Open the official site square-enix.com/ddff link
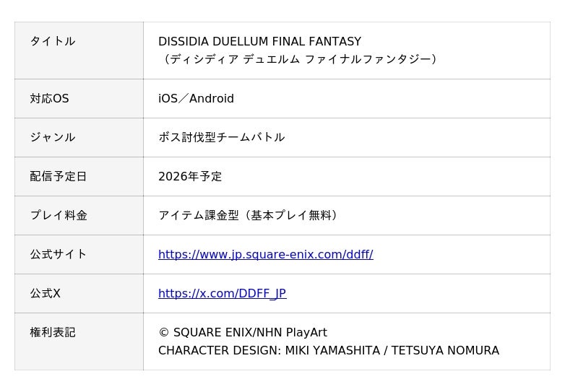Viewport: 578px width, 392px height. (x=265, y=254)
